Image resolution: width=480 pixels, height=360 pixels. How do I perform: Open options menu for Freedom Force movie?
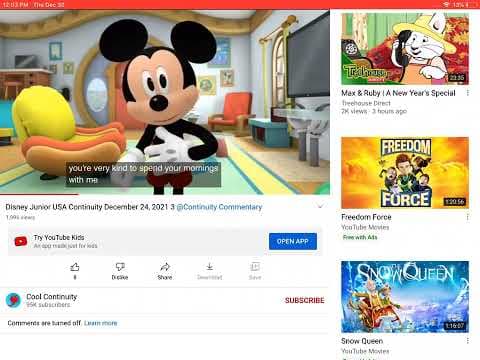pyautogui.click(x=468, y=217)
